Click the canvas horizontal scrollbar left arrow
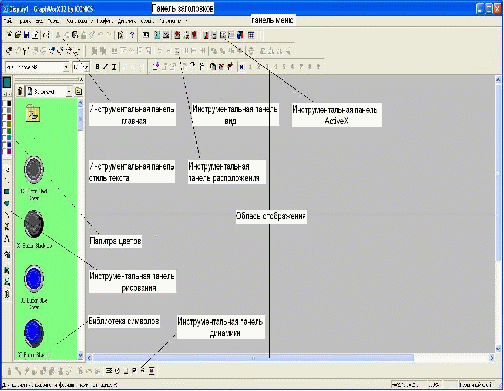 (89, 358)
